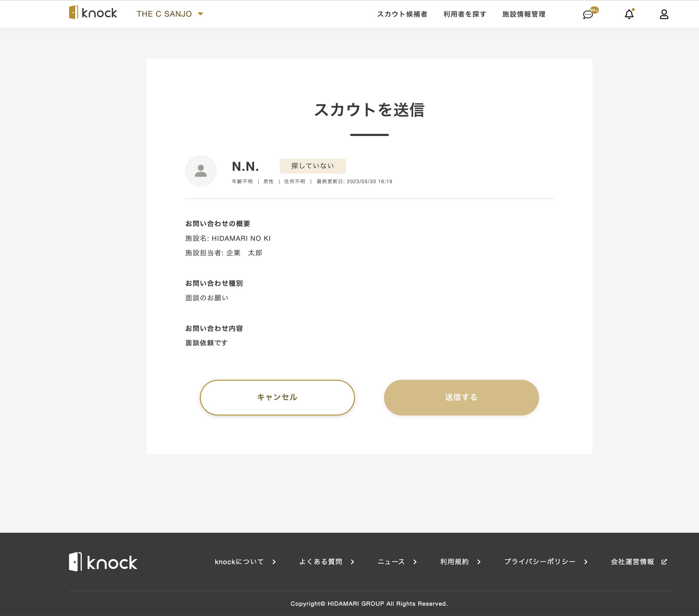The width and height of the screenshot is (699, 616).
Task: Open the スカウト候補者 menu item
Action: coord(402,14)
